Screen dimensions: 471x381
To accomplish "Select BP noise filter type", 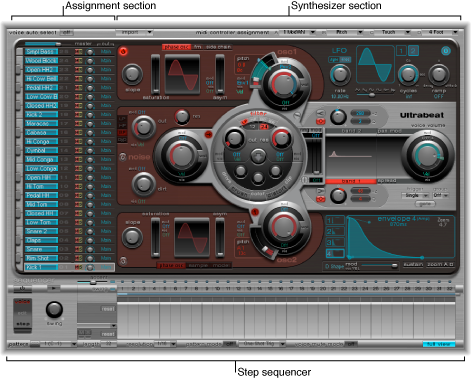I will click(122, 133).
